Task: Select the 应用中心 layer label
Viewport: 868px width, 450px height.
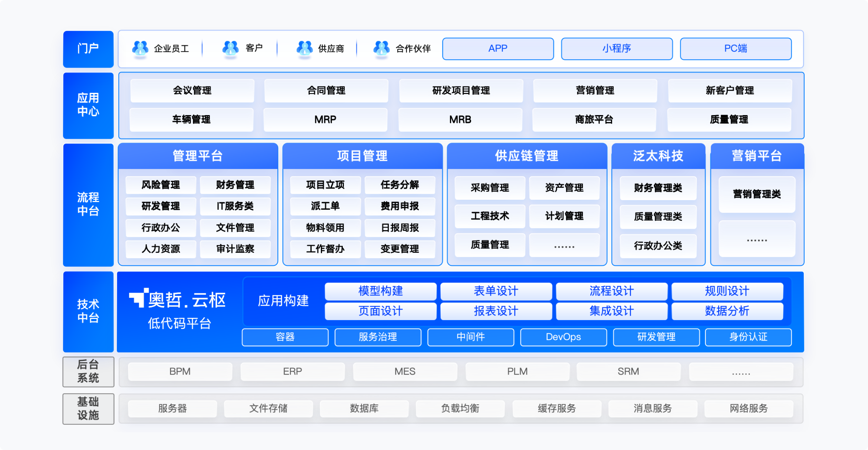Action: click(x=88, y=105)
